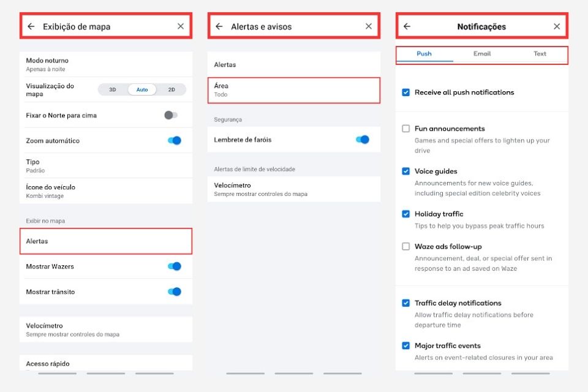
Task: Check Waze ads follow-up checkbox
Action: pyautogui.click(x=405, y=246)
